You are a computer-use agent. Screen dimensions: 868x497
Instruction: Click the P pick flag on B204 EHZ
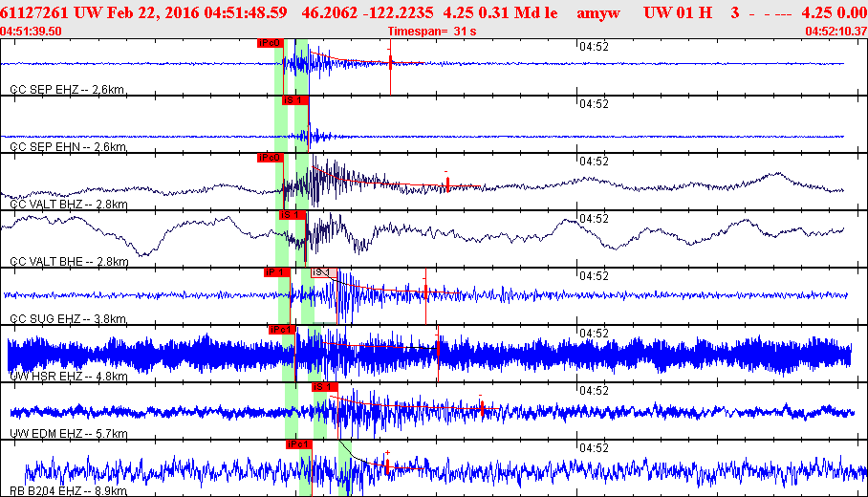click(x=298, y=444)
